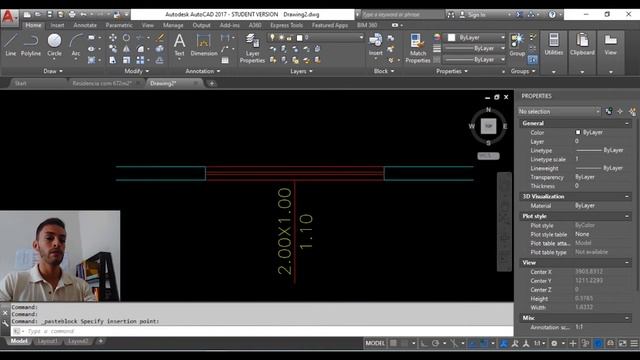640x360 pixels.
Task: Click the customization menu icon in status bar
Action: pyautogui.click(x=634, y=343)
